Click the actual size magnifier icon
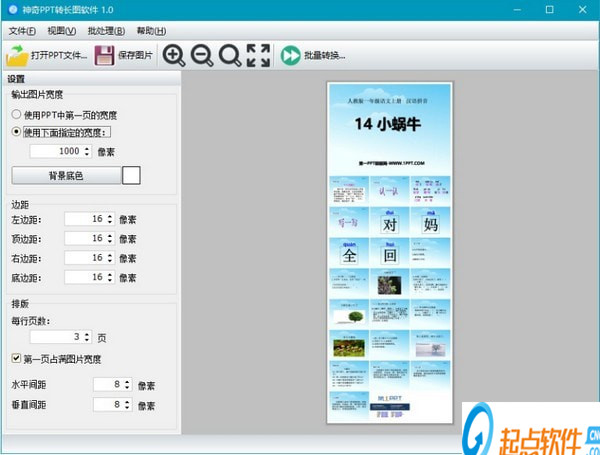 [x=229, y=55]
